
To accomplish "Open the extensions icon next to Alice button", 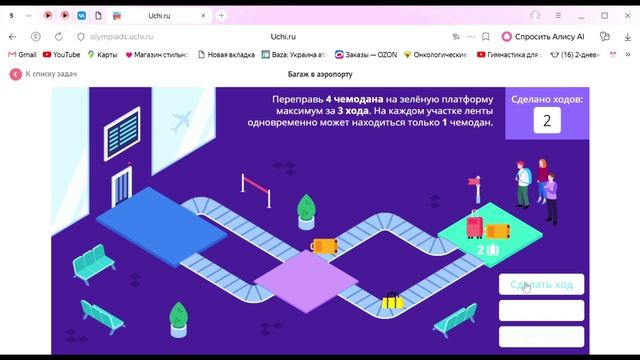I will click(604, 37).
